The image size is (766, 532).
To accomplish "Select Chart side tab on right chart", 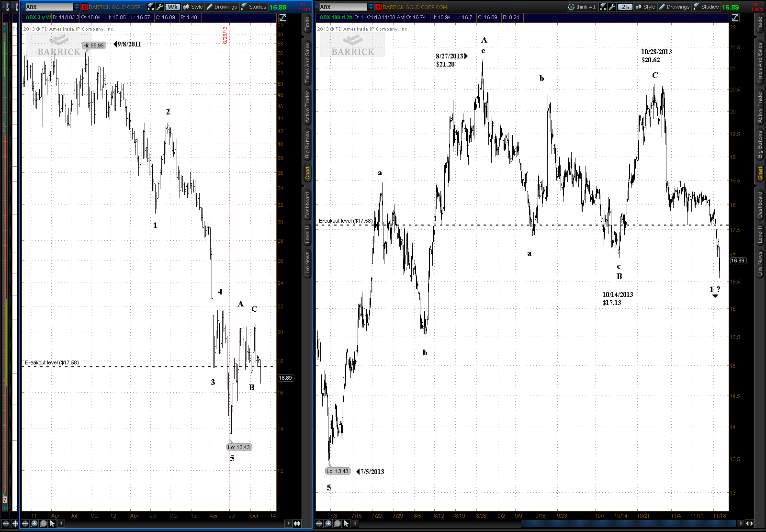I will (x=760, y=173).
